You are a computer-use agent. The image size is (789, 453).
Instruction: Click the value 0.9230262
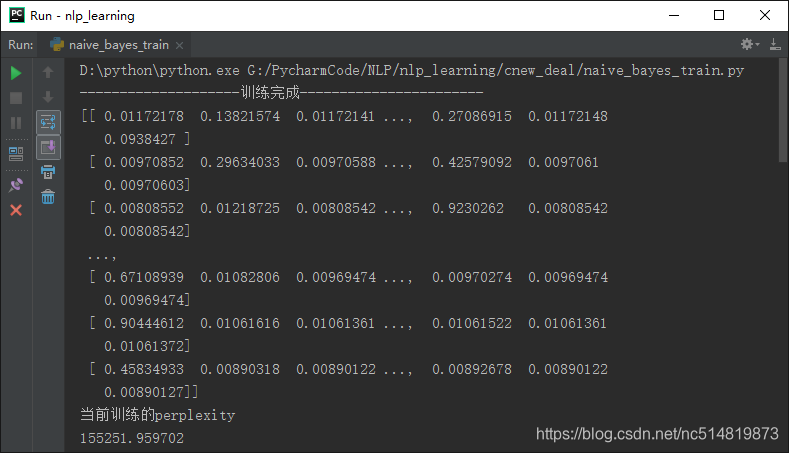coord(468,208)
